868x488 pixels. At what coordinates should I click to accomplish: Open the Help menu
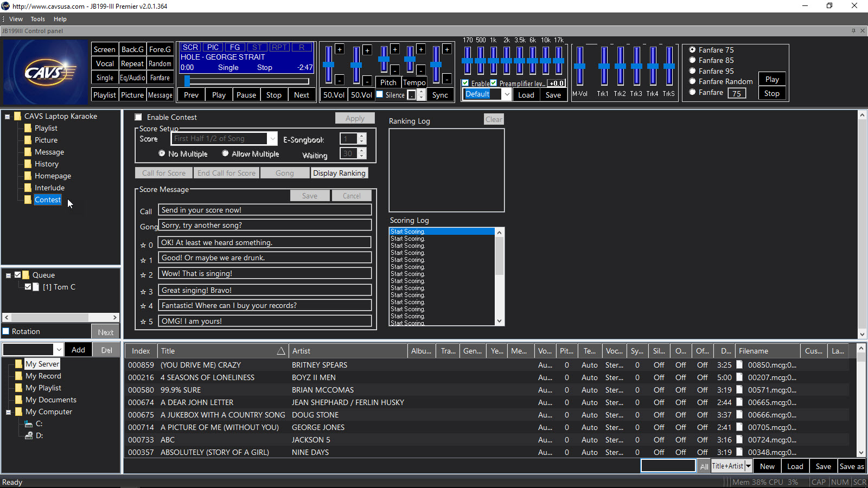[60, 19]
